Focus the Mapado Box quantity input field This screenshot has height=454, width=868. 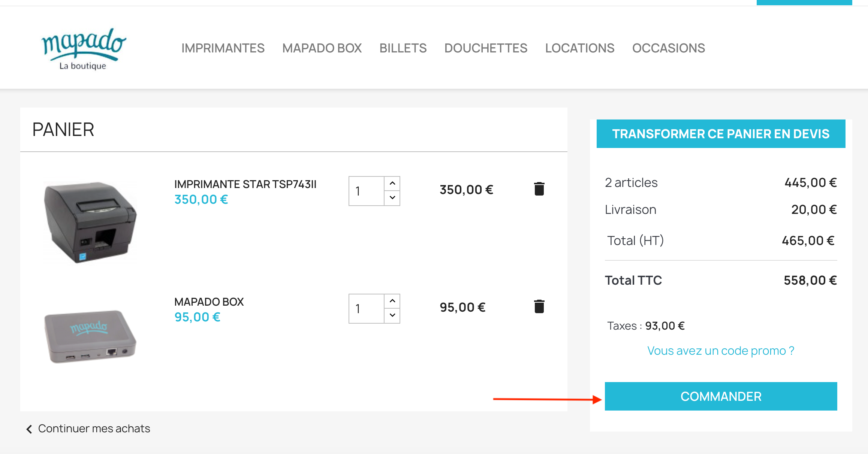point(366,309)
